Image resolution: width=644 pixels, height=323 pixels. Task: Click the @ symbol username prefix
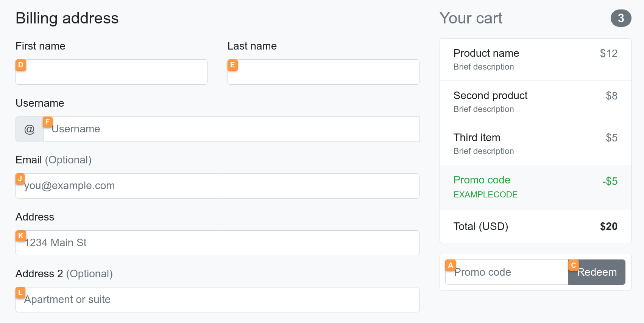[30, 129]
